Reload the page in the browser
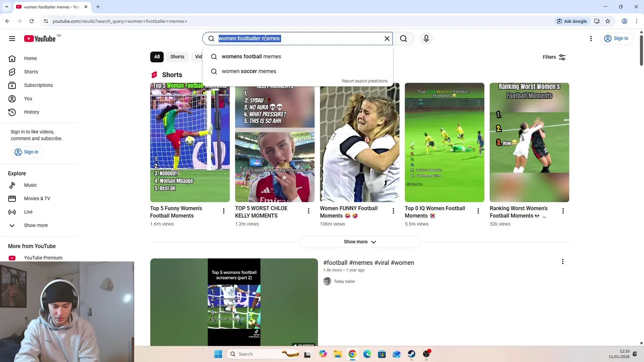This screenshot has width=644, height=362. click(31, 21)
